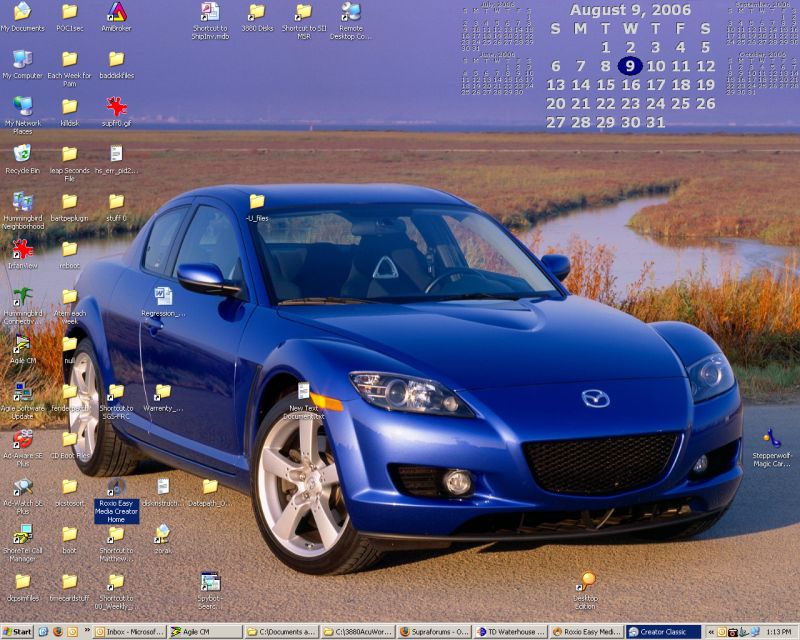Switch to Supraforums Firefox taskbar button
Image resolution: width=800 pixels, height=640 pixels.
433,632
